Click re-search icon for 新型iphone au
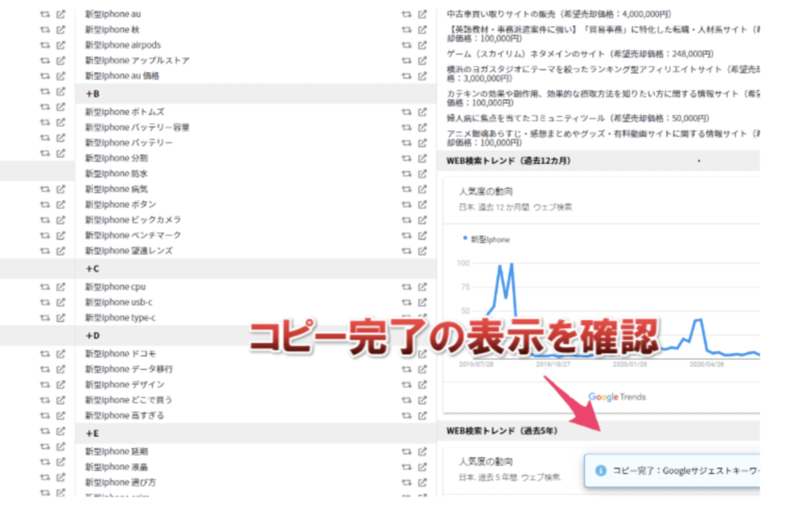 407,14
